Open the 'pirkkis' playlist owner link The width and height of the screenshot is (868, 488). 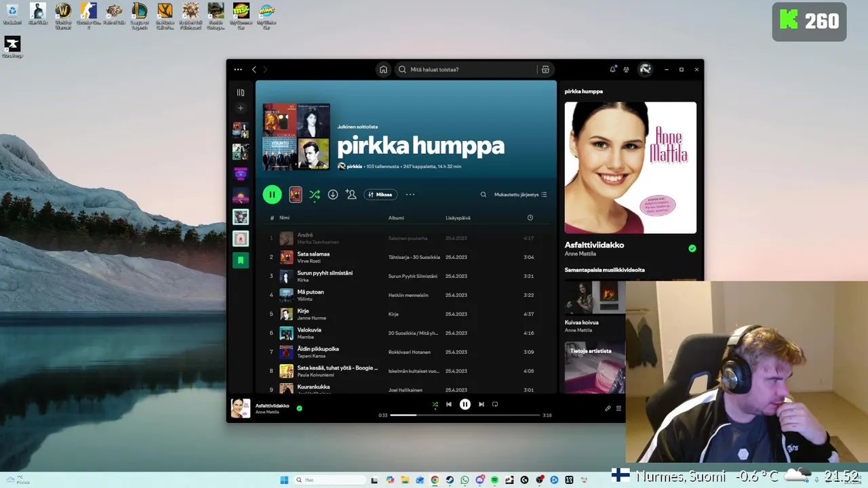[x=355, y=166]
